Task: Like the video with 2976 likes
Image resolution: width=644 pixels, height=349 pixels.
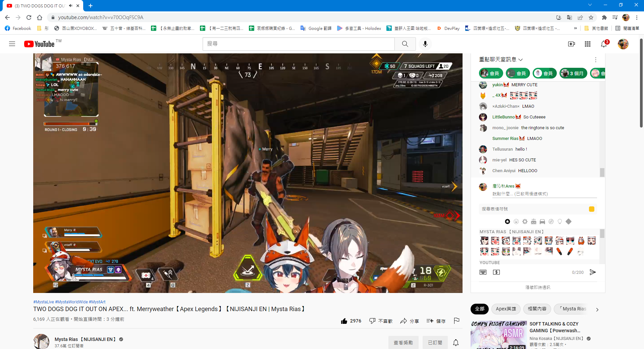Action: [351, 321]
